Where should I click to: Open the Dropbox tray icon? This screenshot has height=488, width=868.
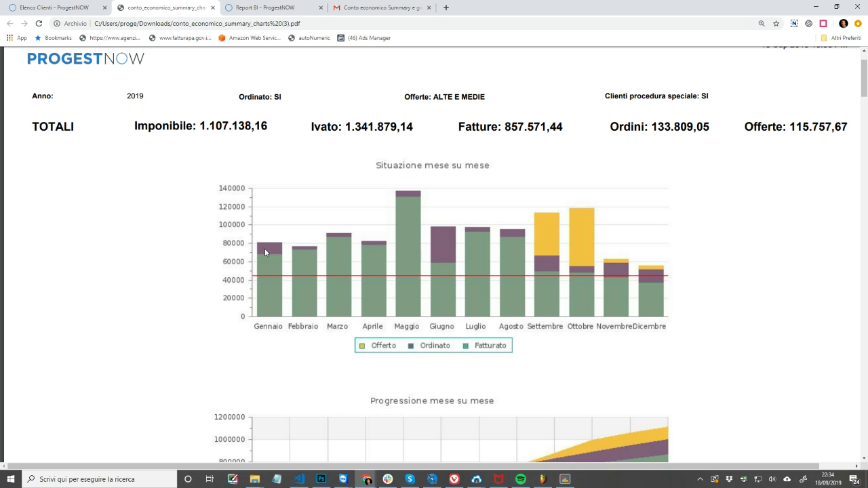point(729,479)
